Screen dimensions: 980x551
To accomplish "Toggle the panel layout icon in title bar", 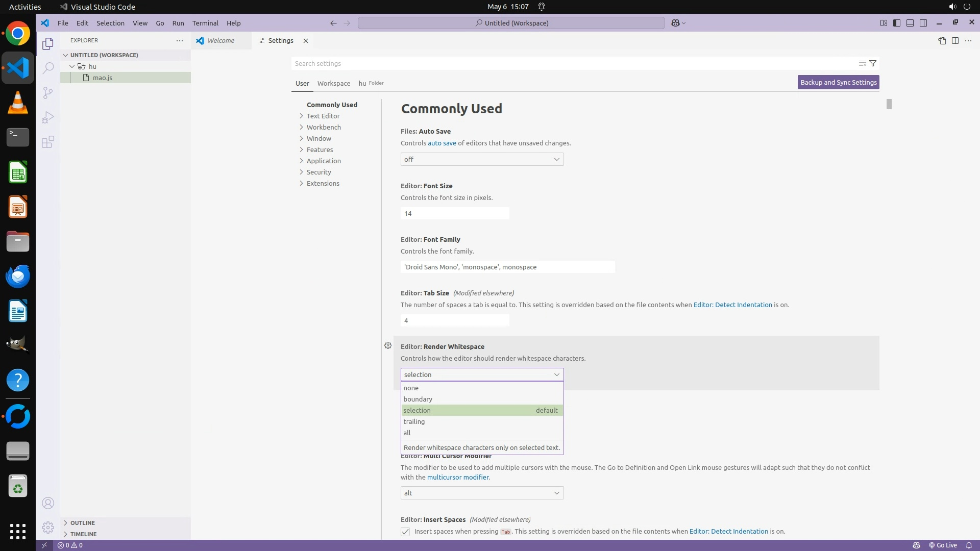I will tap(910, 23).
